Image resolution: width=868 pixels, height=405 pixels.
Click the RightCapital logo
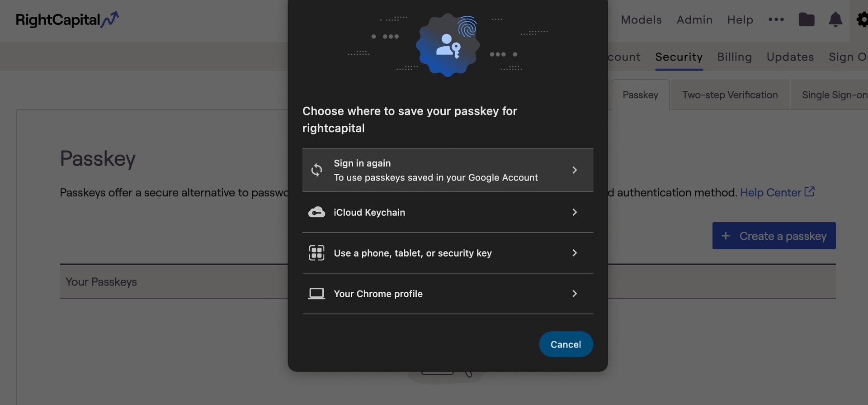coord(67,20)
